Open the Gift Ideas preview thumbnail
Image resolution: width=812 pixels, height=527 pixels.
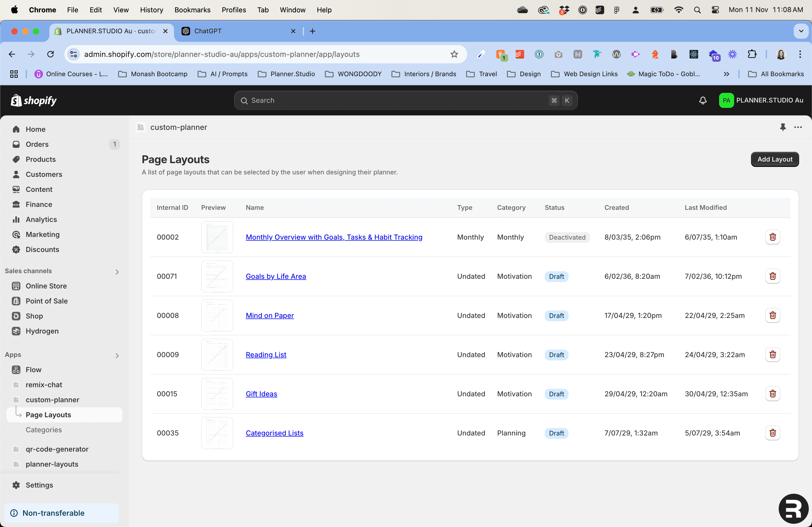pyautogui.click(x=217, y=394)
